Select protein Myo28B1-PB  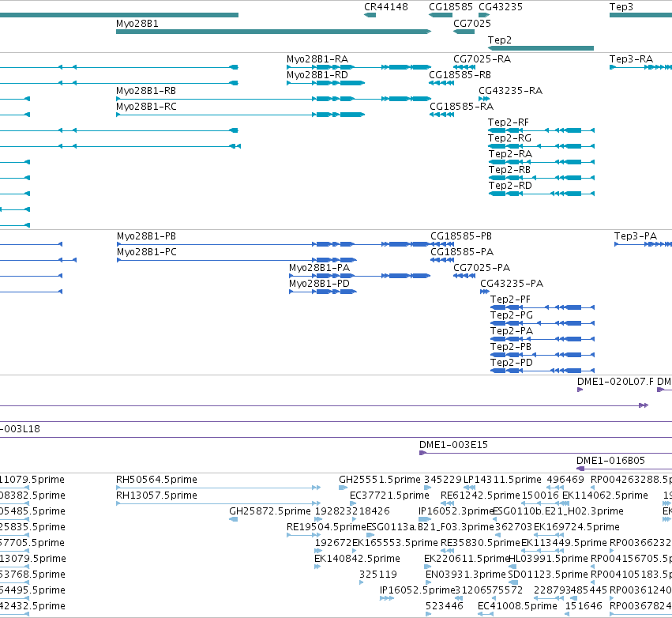pyautogui.click(x=273, y=244)
